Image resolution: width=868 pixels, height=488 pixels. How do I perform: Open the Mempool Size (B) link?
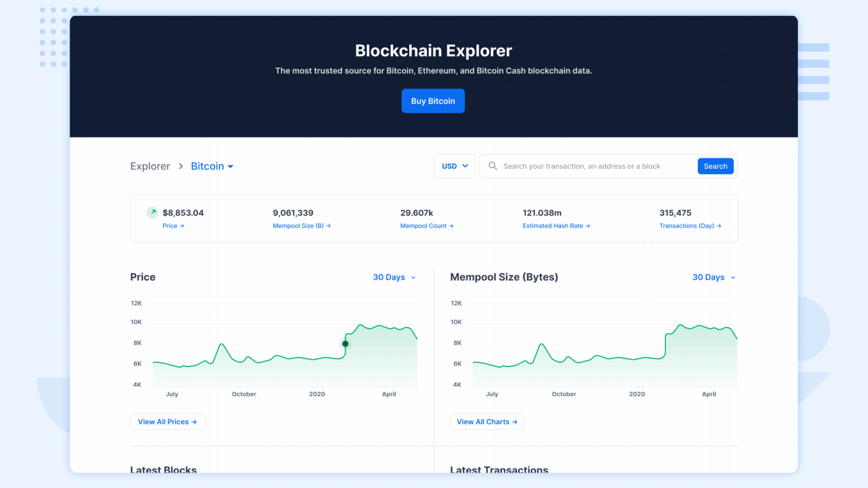[x=302, y=225]
